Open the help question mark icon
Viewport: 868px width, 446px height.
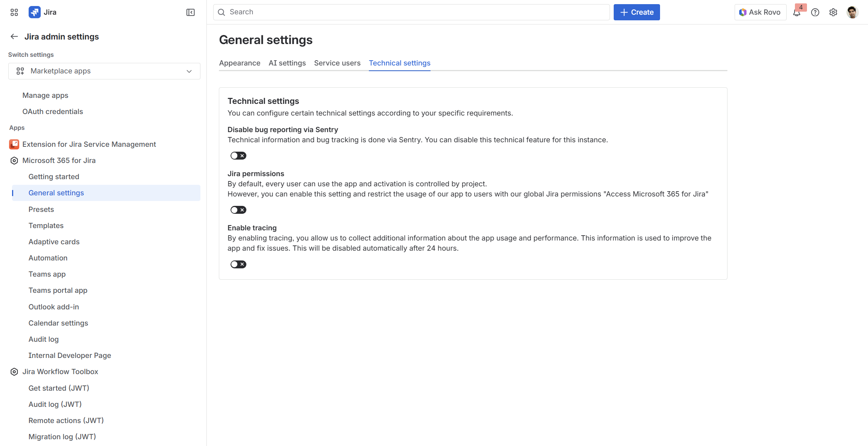tap(815, 12)
